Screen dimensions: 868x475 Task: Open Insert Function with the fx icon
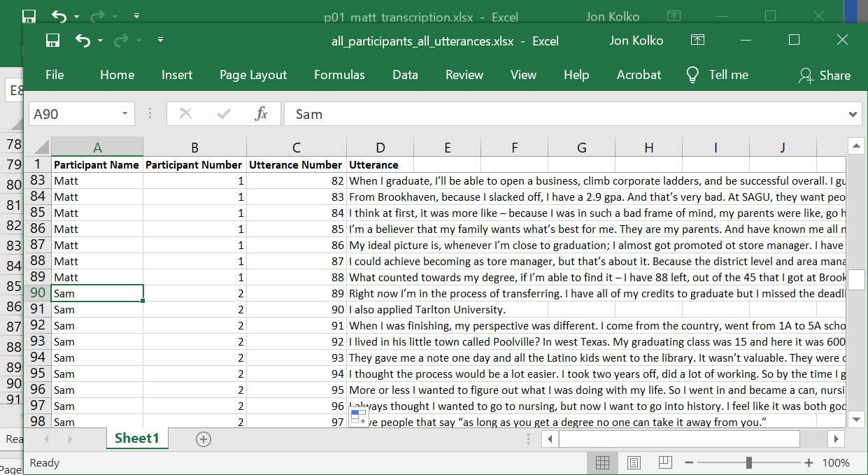click(262, 114)
